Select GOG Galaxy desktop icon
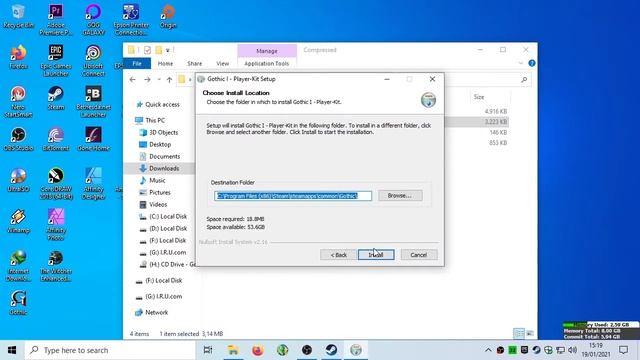Screen dimensions: 640x360 tap(93, 20)
